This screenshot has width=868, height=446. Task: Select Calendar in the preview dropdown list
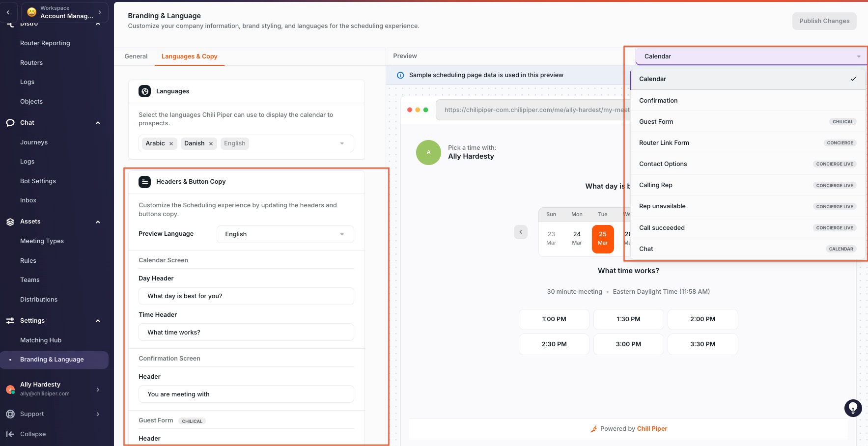point(748,79)
